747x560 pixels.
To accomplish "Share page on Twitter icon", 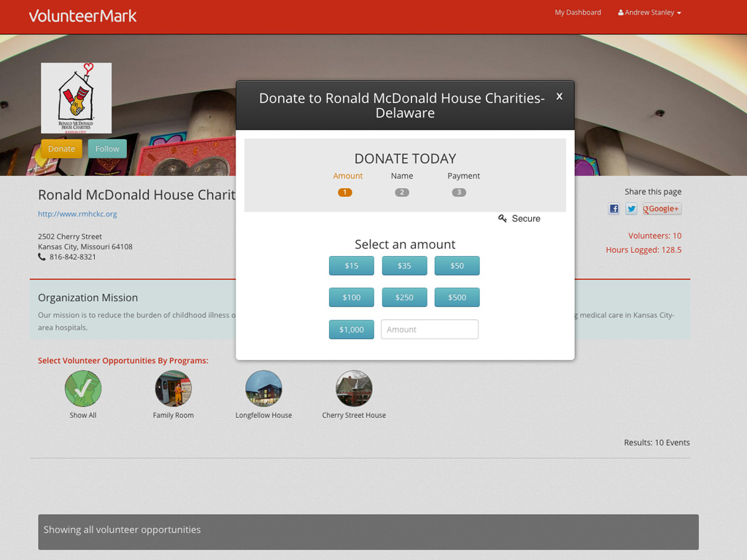I will tap(631, 209).
